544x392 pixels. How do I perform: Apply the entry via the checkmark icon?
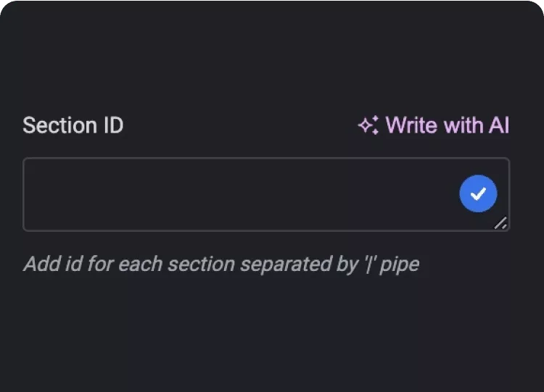pos(478,193)
